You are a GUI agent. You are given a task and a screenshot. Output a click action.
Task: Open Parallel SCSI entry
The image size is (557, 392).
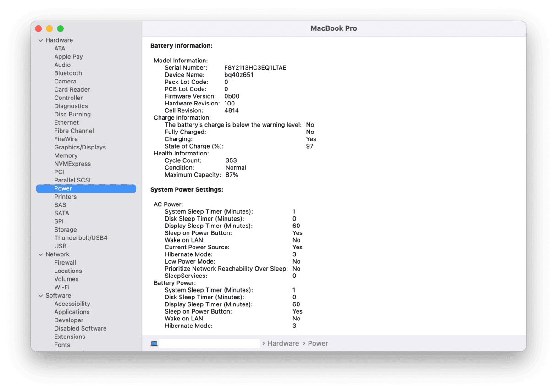(72, 181)
